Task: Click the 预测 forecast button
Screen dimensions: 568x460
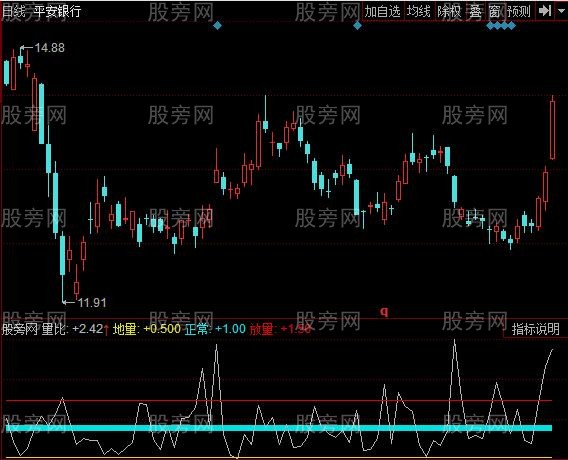Action: pyautogui.click(x=519, y=12)
